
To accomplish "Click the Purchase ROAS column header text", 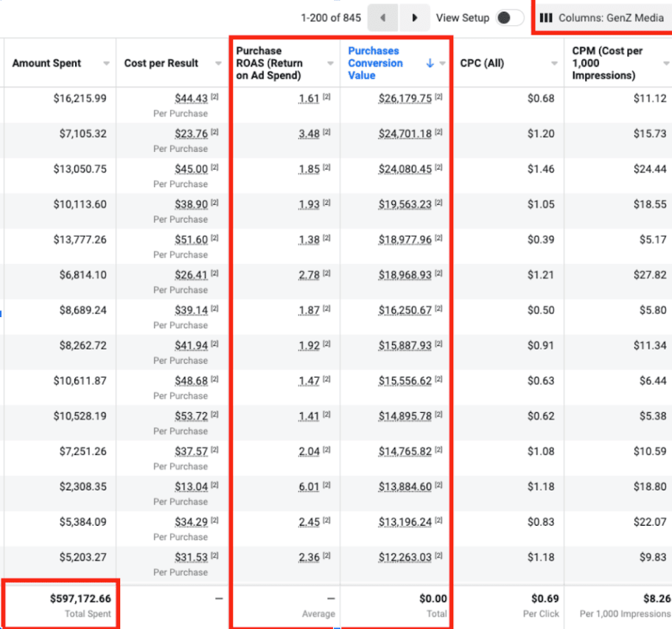I will point(269,63).
